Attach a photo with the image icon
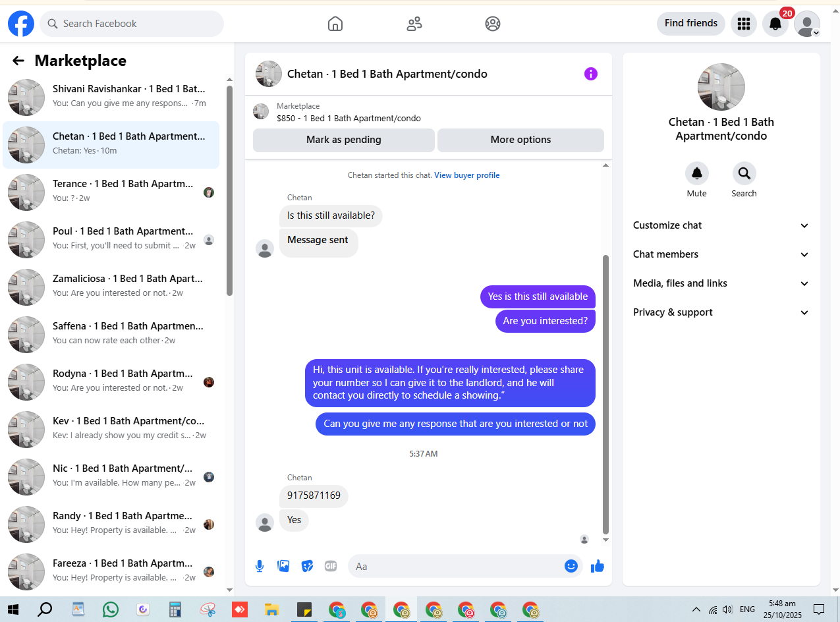Image resolution: width=840 pixels, height=622 pixels. coord(284,566)
